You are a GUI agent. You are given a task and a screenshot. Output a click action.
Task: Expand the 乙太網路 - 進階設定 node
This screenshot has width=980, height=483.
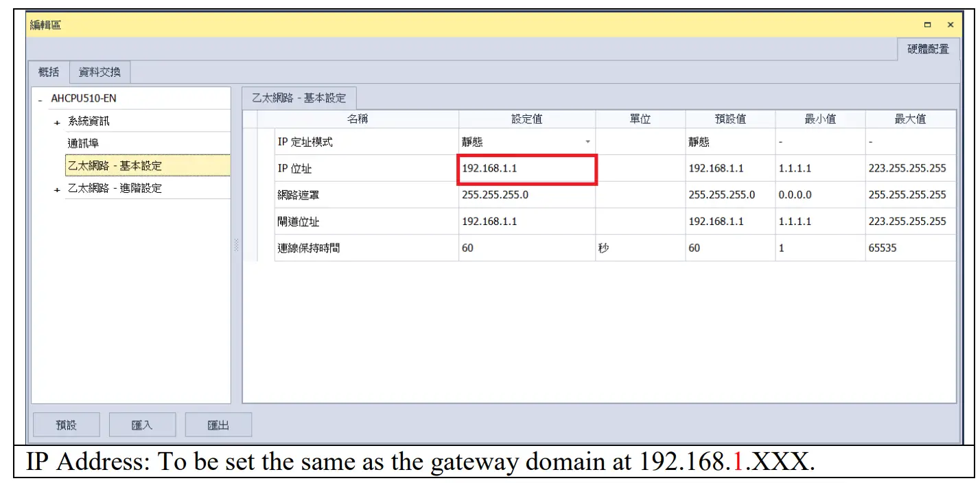click(58, 189)
